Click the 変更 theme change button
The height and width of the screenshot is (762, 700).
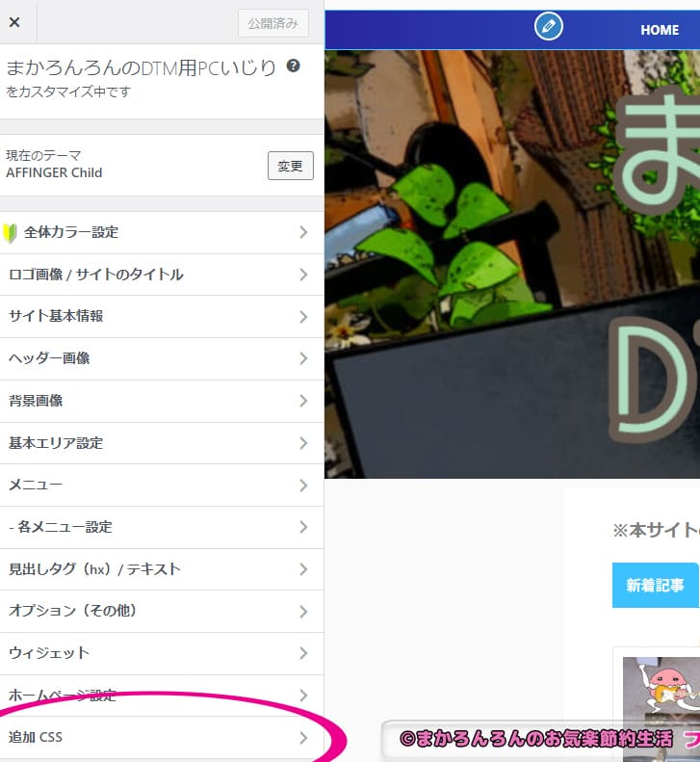(x=291, y=166)
